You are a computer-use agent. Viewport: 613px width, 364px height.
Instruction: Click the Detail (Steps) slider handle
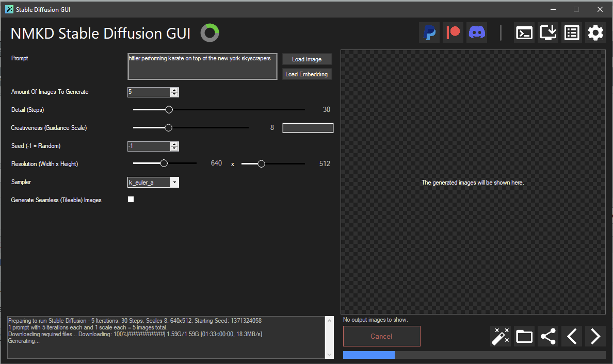click(x=169, y=110)
